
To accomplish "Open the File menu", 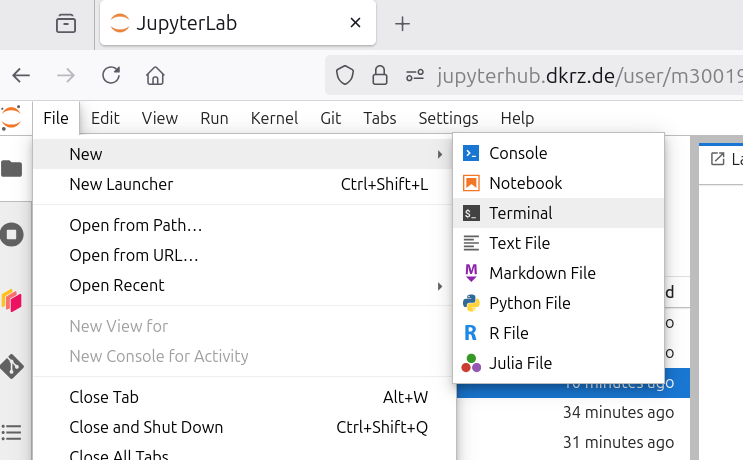I will [x=56, y=118].
